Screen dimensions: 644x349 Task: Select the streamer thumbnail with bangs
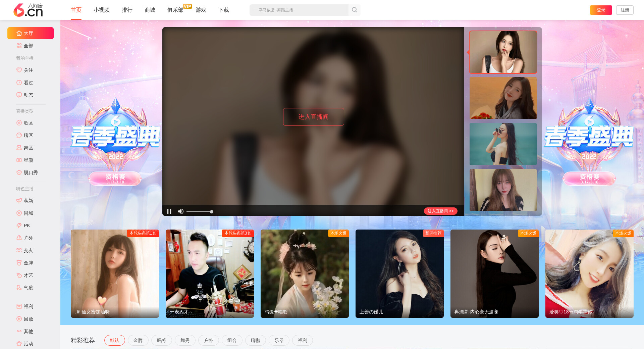coord(503,190)
